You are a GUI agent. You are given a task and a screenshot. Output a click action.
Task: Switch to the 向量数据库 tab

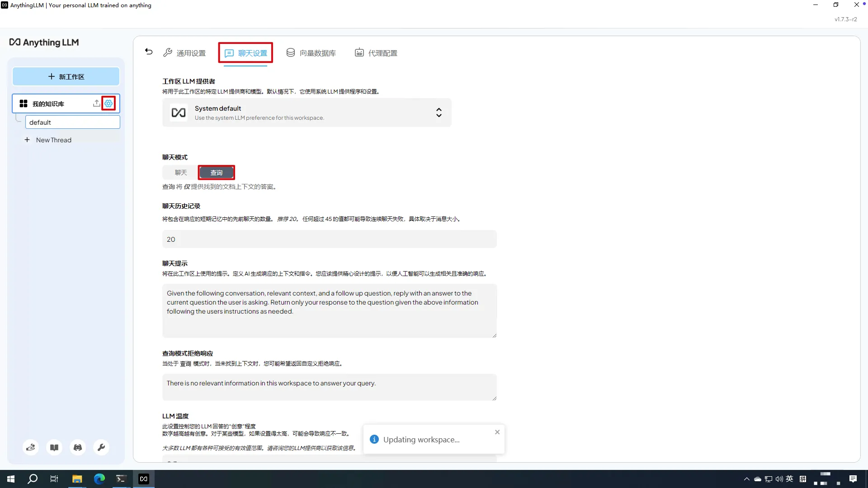[311, 53]
